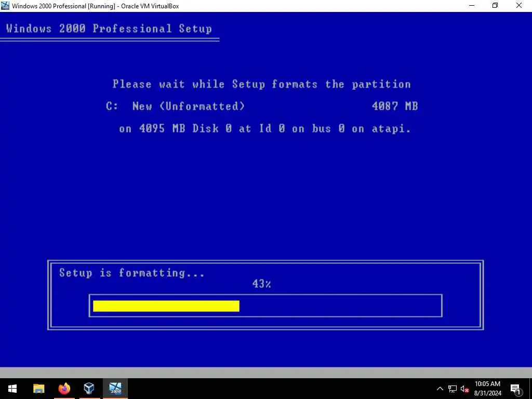Click the VirtualBox window title icon
Image resolution: width=532 pixels, height=399 pixels.
(x=5, y=6)
